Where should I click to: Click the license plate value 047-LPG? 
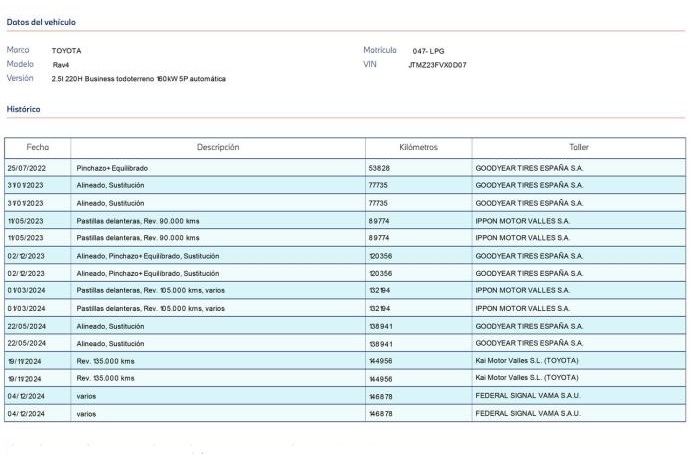click(x=430, y=50)
